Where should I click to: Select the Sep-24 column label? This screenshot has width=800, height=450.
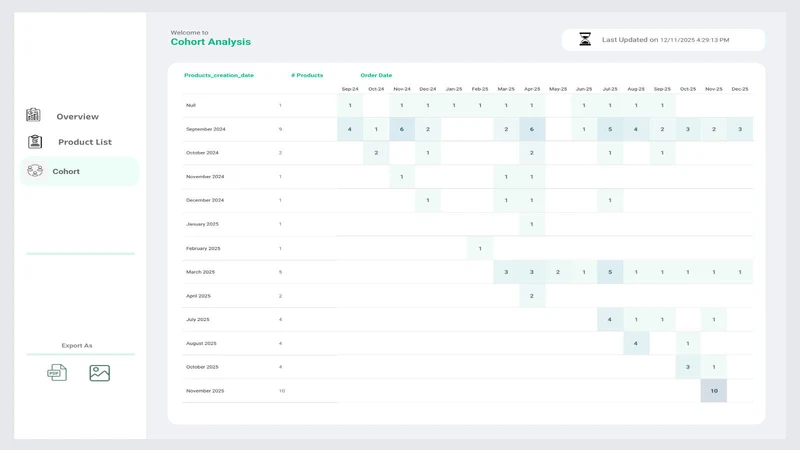(350, 89)
